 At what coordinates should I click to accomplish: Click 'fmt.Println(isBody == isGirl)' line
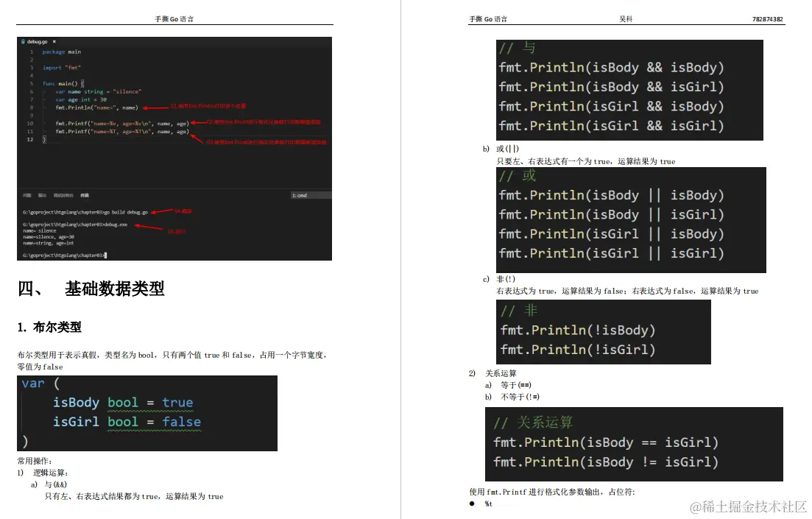pyautogui.click(x=606, y=442)
